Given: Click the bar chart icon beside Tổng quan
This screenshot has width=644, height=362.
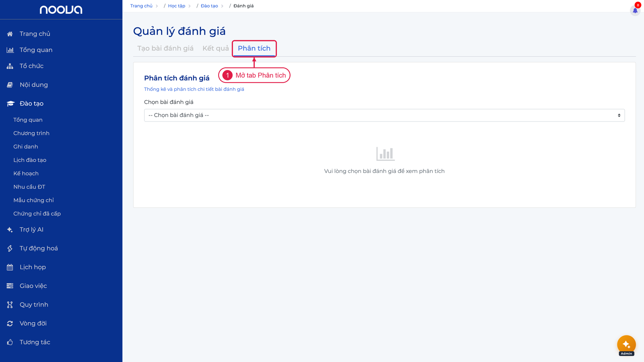Looking at the screenshot, I should pyautogui.click(x=10, y=50).
